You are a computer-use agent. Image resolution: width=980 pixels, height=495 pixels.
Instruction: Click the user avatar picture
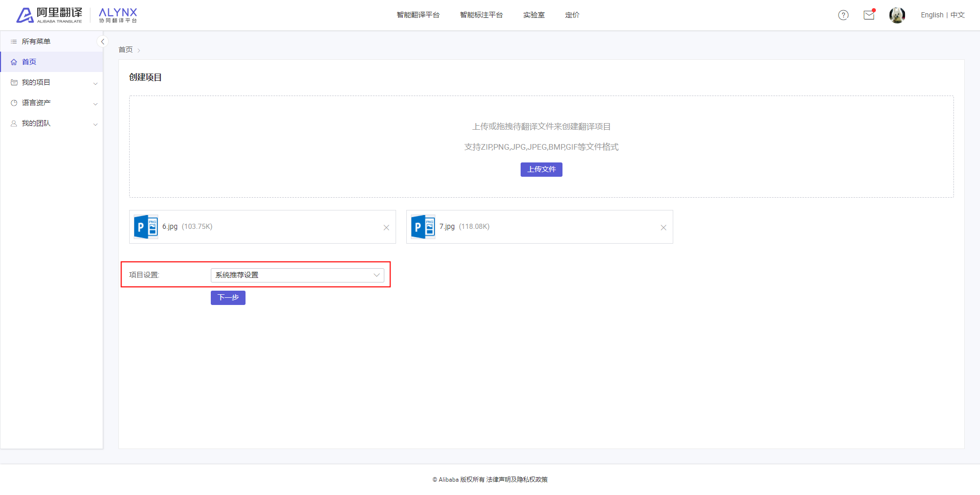897,15
